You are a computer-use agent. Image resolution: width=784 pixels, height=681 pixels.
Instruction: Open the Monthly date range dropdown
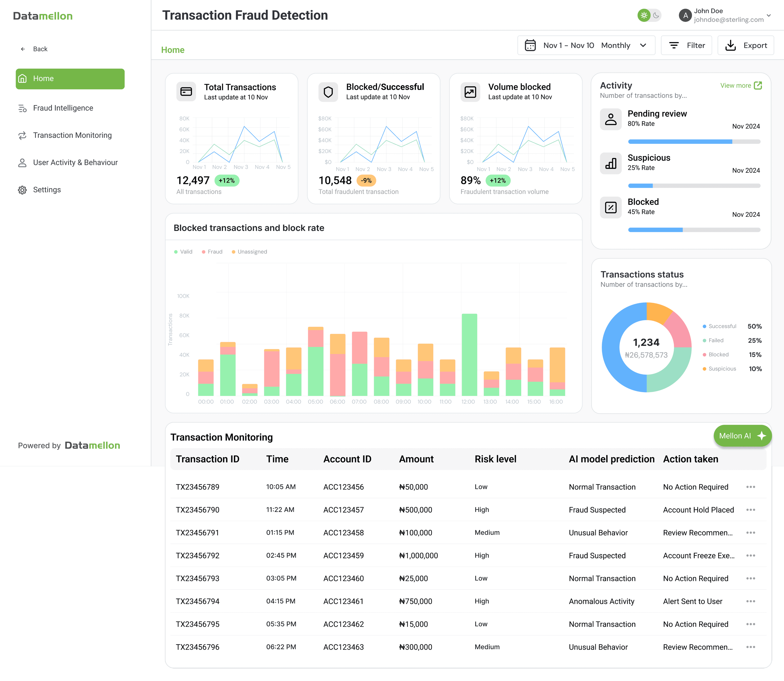tap(627, 45)
